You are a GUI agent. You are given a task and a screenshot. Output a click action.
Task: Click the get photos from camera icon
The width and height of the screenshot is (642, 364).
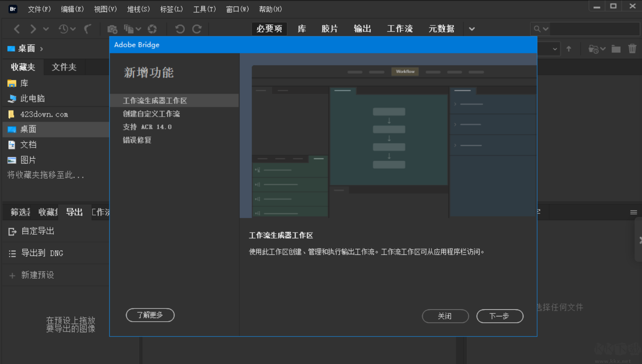pos(112,29)
